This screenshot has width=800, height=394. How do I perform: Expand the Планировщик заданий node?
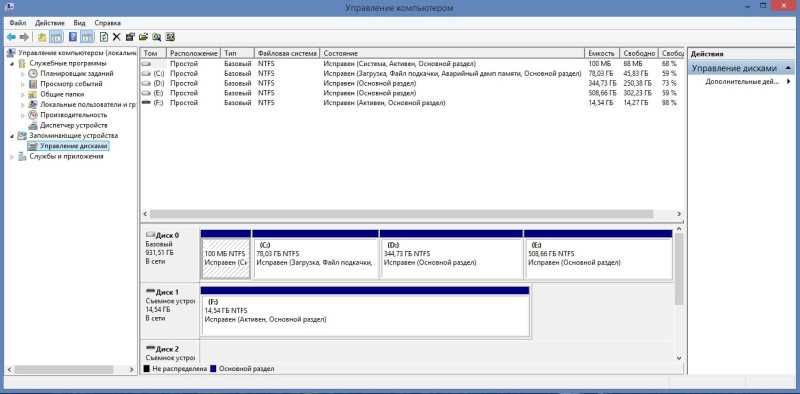coord(22,73)
